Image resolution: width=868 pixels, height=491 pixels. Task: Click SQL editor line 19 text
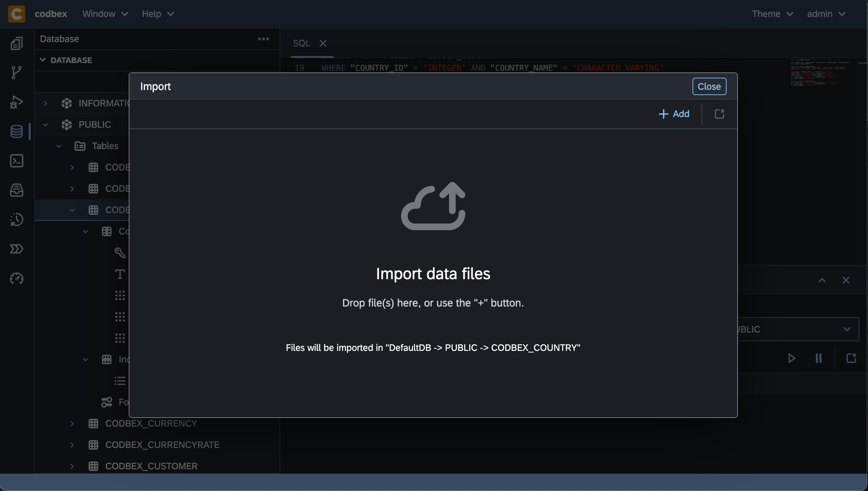click(x=492, y=68)
